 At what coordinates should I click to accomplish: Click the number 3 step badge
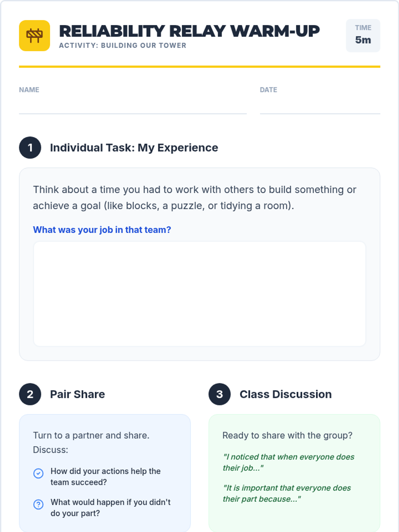219,394
